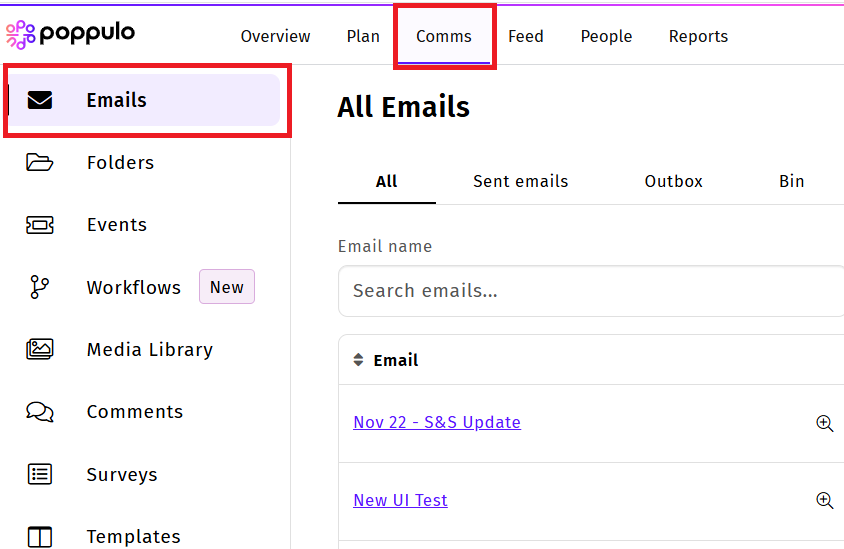
Task: Sort the list by Email column arrows
Action: [359, 360]
